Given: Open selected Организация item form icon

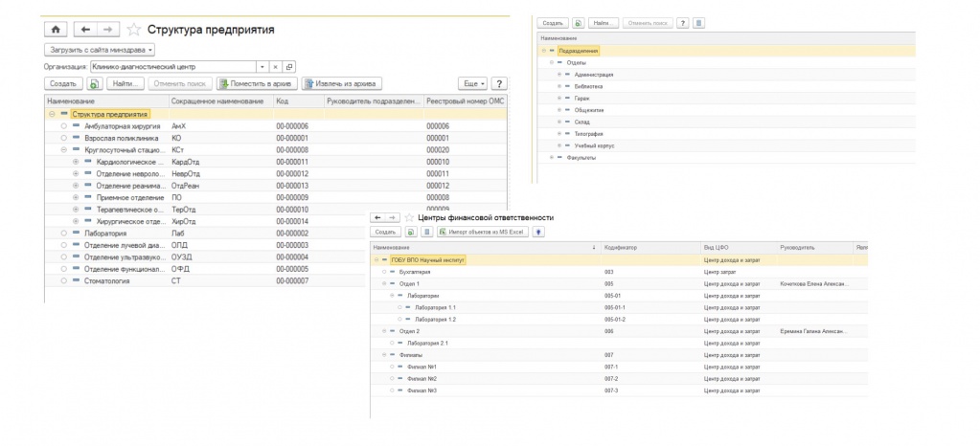Looking at the screenshot, I should pos(289,67).
